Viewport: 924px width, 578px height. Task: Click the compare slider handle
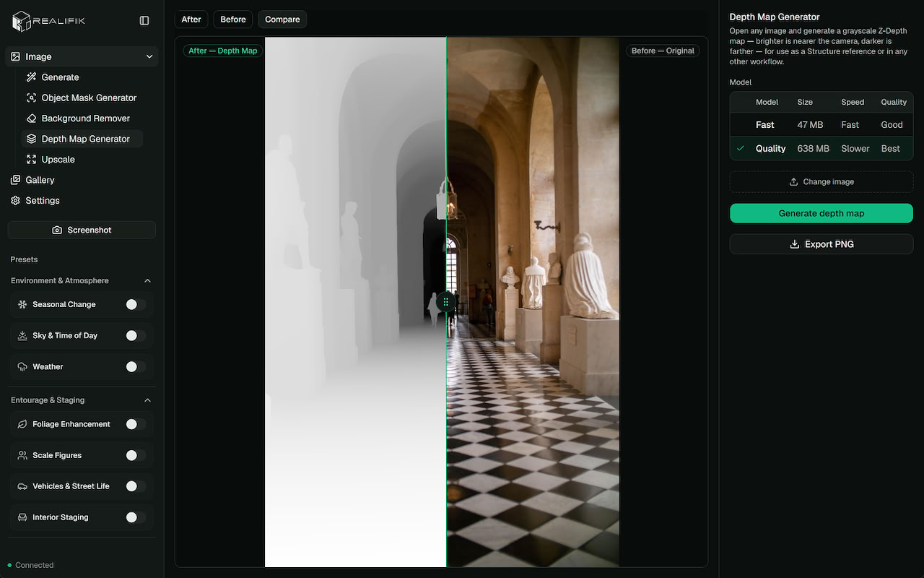pyautogui.click(x=446, y=302)
